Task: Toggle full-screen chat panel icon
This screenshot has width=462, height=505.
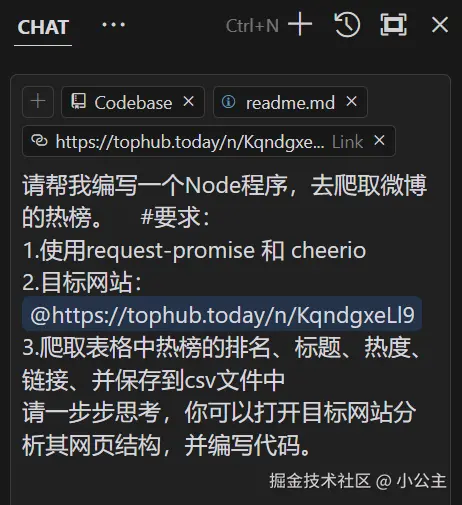Action: pos(394,24)
